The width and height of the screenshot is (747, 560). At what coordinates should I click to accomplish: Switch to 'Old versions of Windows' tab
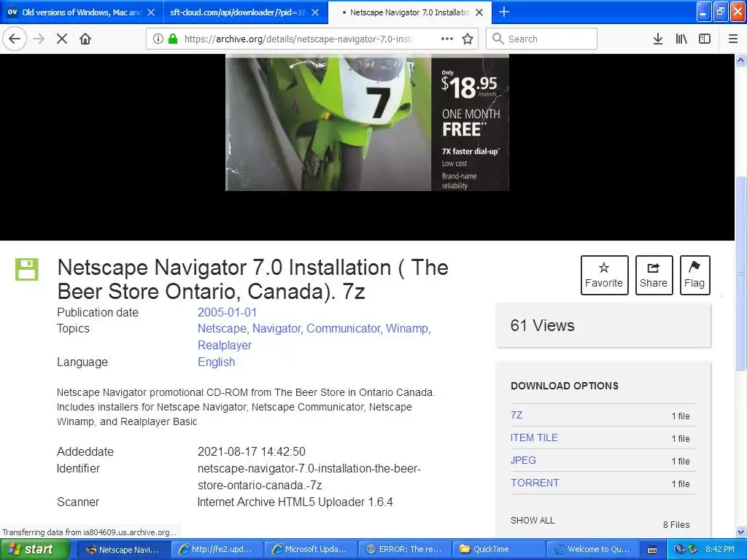(x=82, y=12)
